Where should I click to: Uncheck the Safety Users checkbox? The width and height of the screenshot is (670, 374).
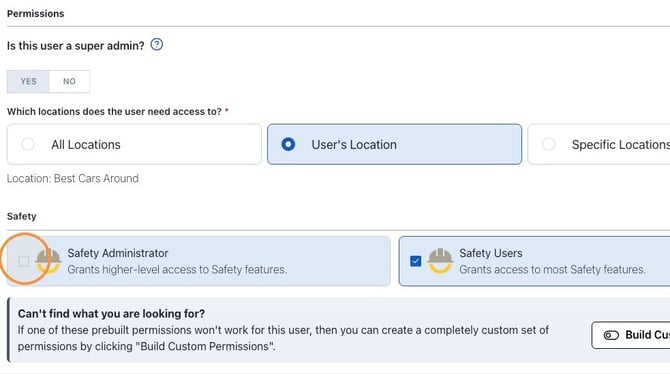(415, 261)
